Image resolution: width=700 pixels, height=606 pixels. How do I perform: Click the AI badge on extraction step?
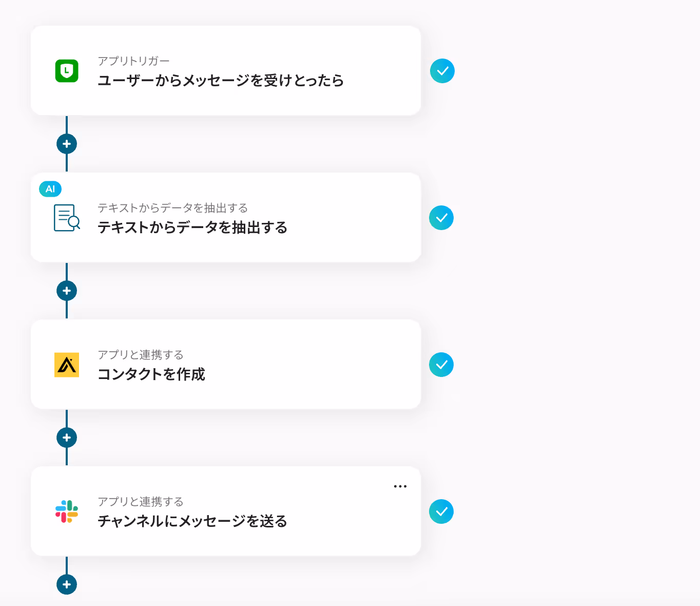point(50,189)
